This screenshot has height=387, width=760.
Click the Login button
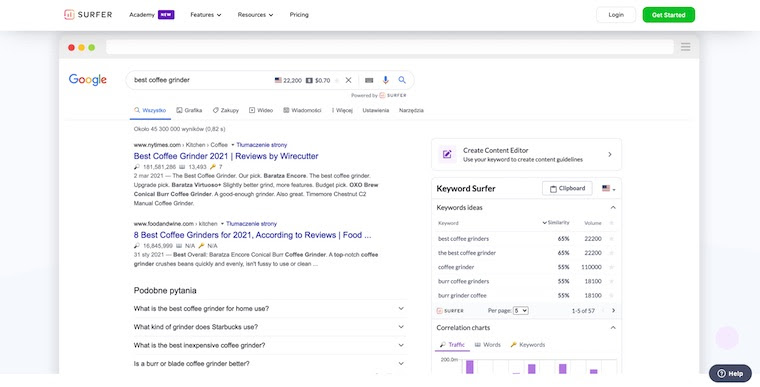(616, 15)
